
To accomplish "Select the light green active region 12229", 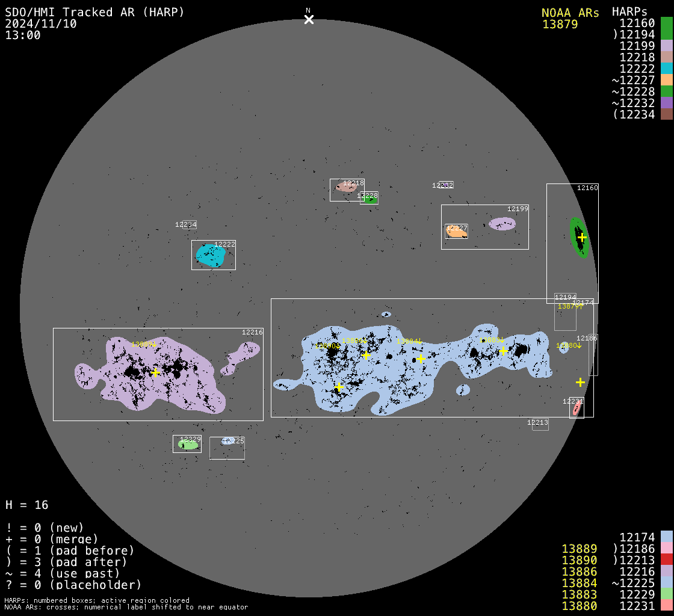I will 188,445.
